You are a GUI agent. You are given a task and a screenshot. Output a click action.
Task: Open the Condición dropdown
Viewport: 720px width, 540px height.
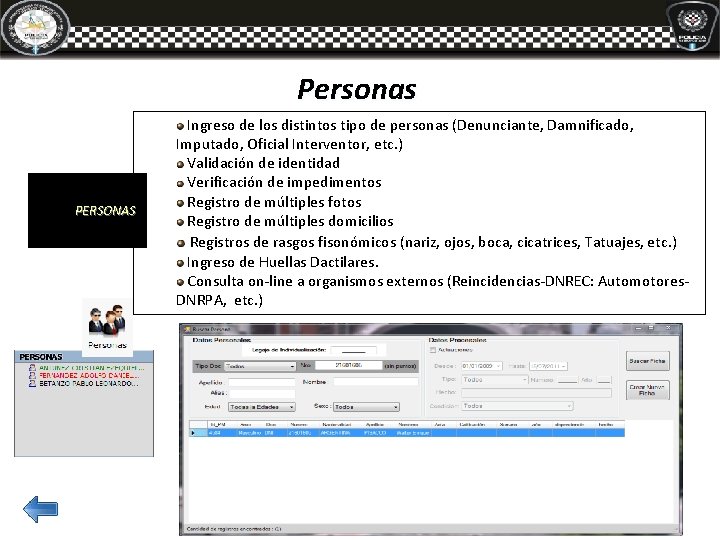(x=517, y=406)
